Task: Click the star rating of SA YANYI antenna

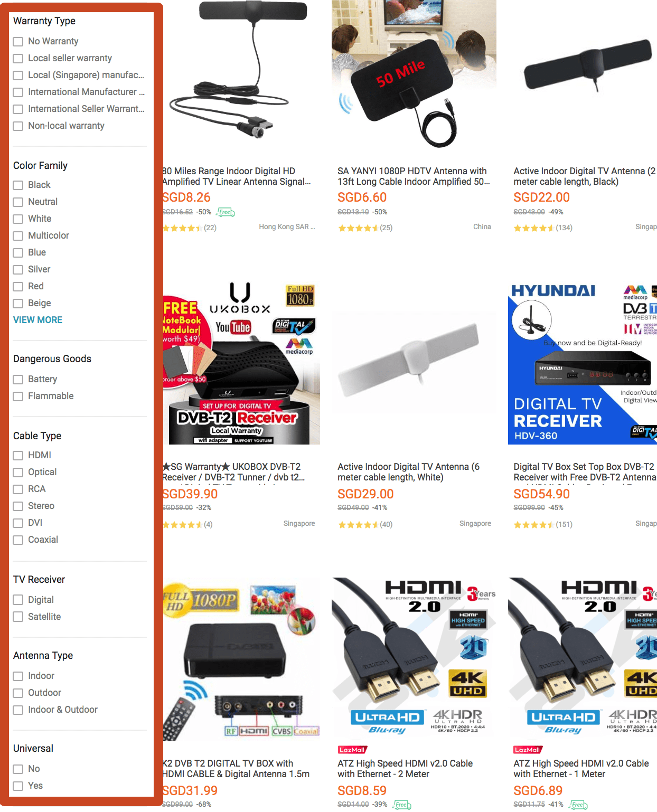Action: (x=358, y=228)
